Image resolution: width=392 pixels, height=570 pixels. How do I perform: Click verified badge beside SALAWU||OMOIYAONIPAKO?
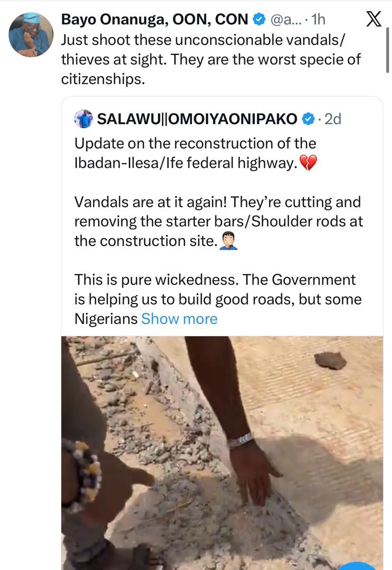click(x=308, y=119)
